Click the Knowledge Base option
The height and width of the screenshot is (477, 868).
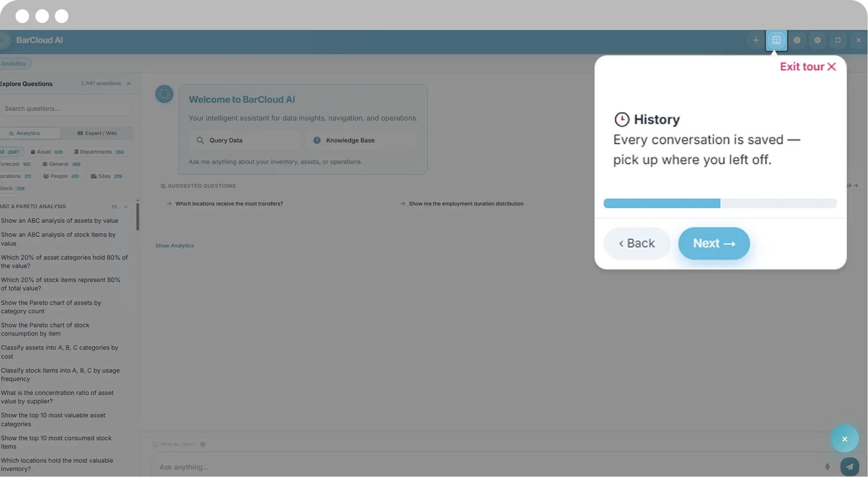362,140
